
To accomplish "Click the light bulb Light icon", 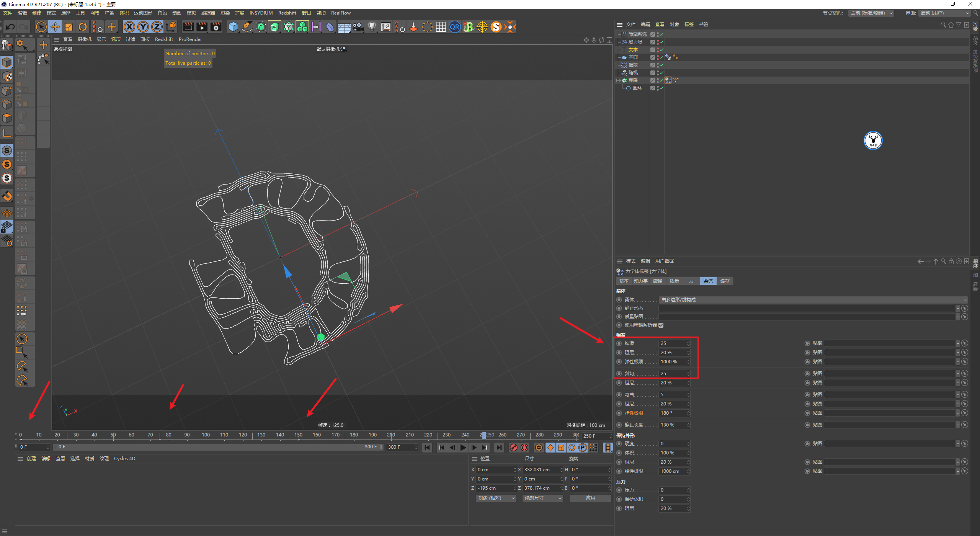I will [x=372, y=27].
